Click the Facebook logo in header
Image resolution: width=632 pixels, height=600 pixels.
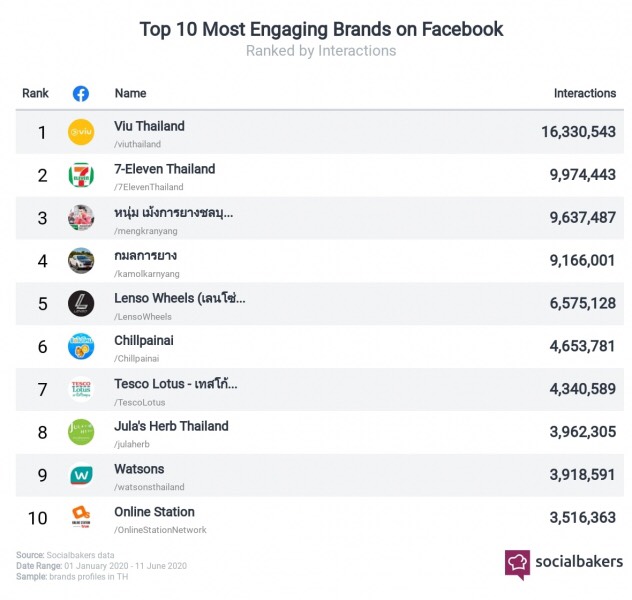coord(81,93)
